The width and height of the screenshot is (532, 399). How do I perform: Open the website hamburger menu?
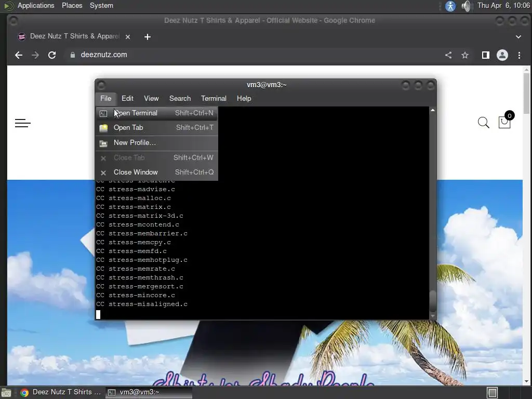point(23,123)
